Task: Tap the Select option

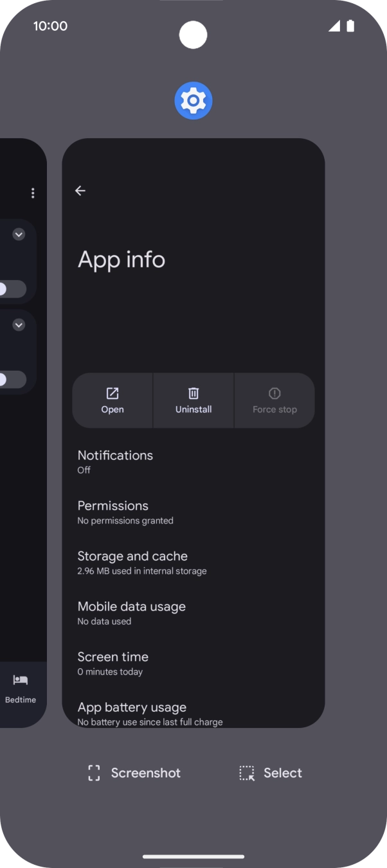Action: [x=270, y=773]
